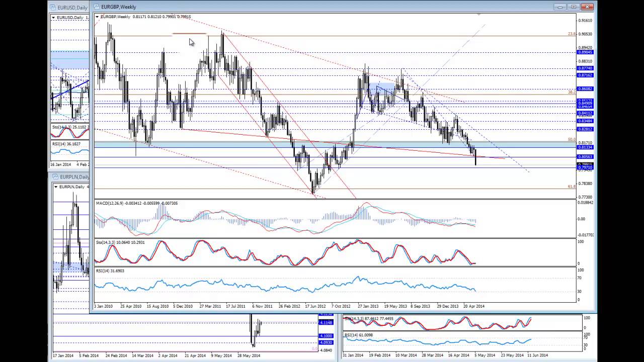The height and width of the screenshot is (362, 644).
Task: Click the 0.84112 price level tag
Action: click(x=585, y=113)
